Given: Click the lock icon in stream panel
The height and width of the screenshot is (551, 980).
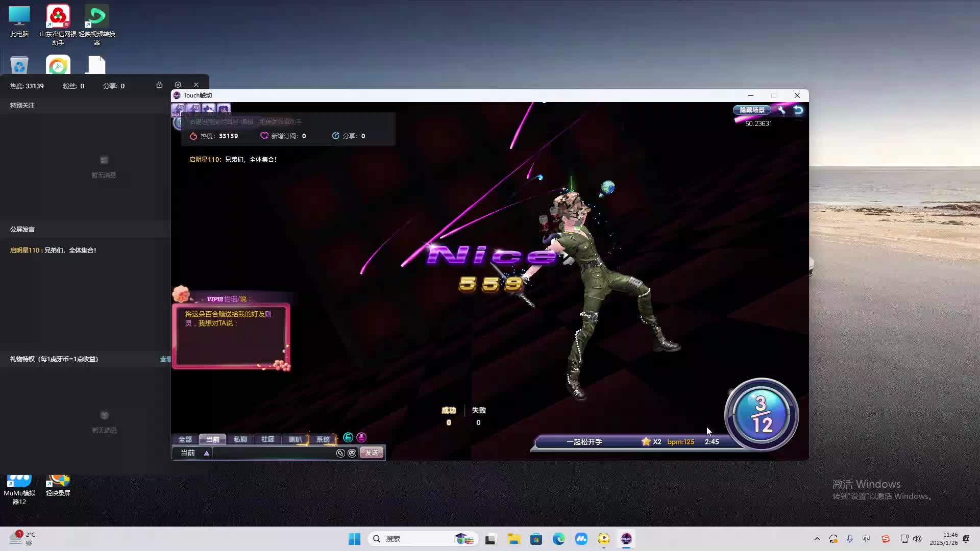Looking at the screenshot, I should pos(159,85).
